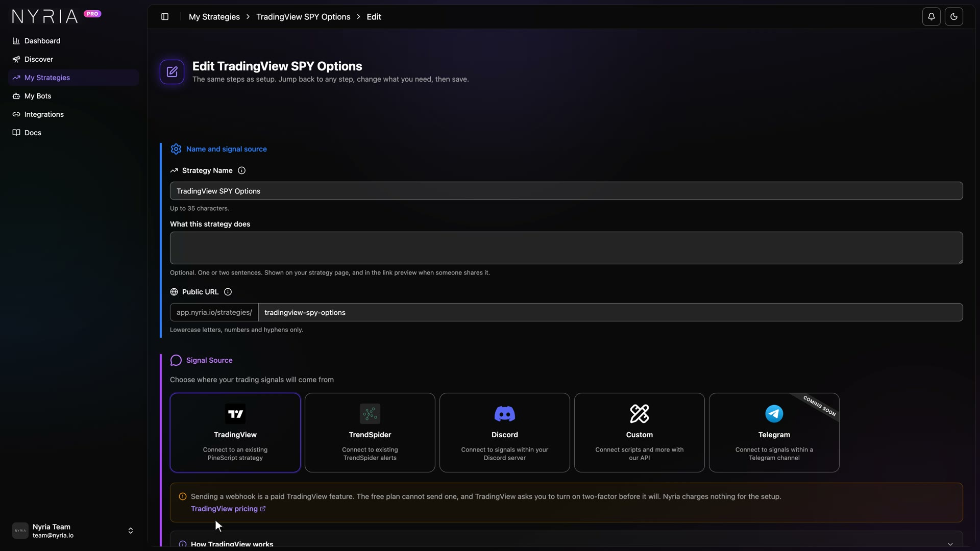Click the trend icon beside Strategy Name

pyautogui.click(x=174, y=170)
